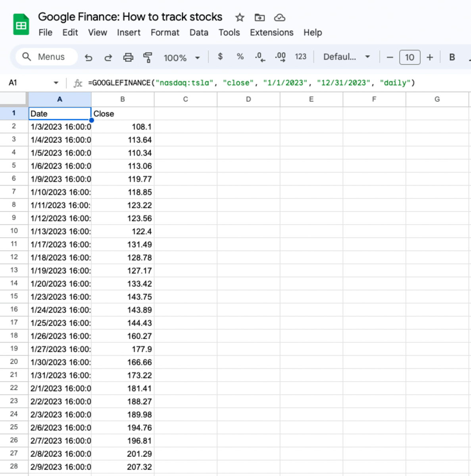Viewport: 471px width, 476px height.
Task: View the cloud save status icon
Action: click(x=280, y=17)
